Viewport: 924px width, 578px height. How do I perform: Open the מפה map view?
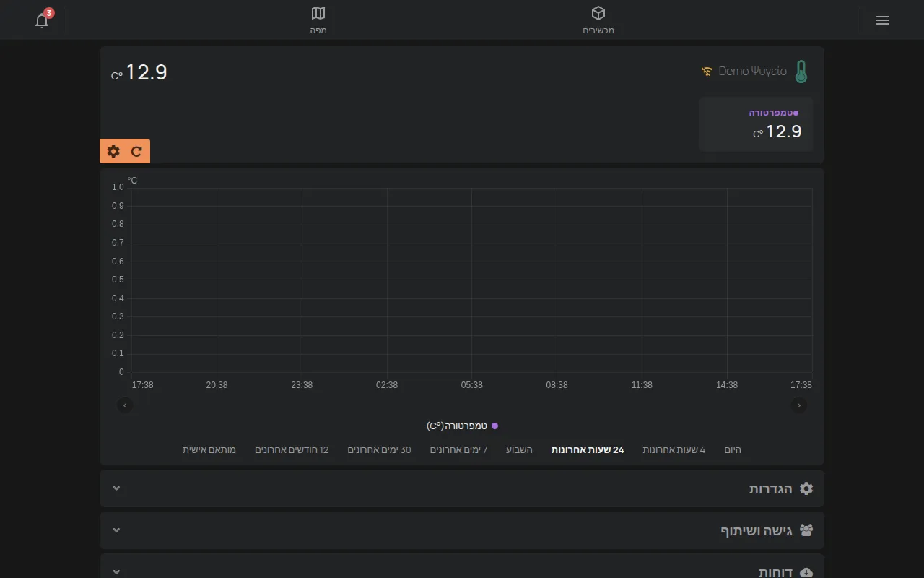(x=318, y=20)
